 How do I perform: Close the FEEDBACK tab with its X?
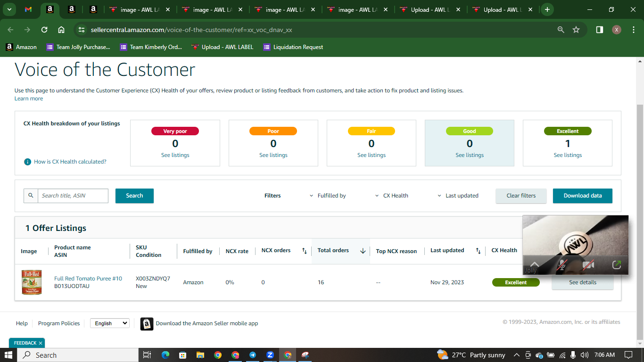41,343
